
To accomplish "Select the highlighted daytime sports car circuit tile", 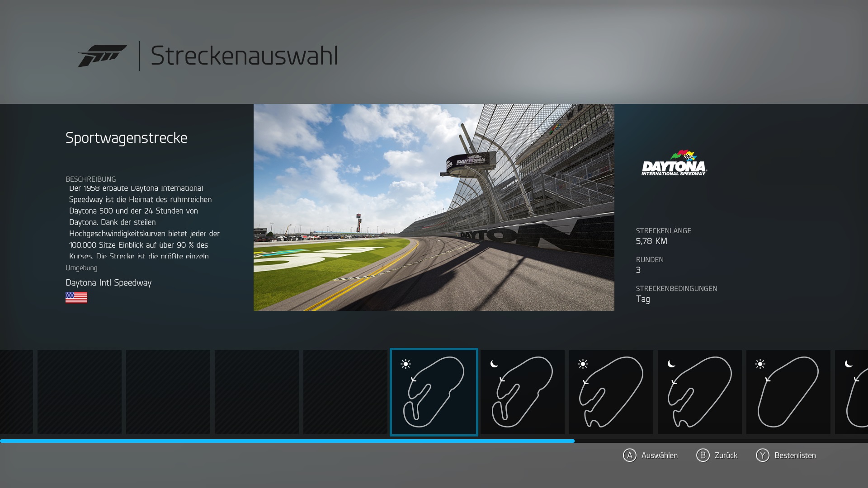I will [x=434, y=392].
